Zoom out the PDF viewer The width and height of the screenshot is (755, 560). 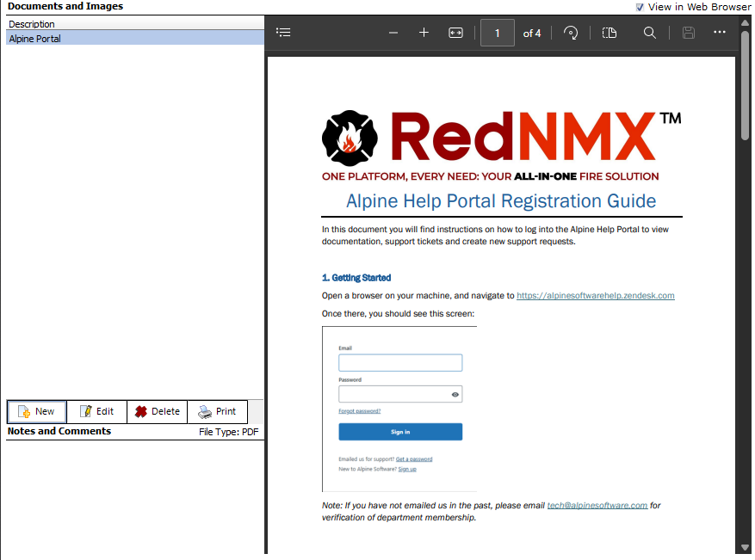(x=393, y=33)
